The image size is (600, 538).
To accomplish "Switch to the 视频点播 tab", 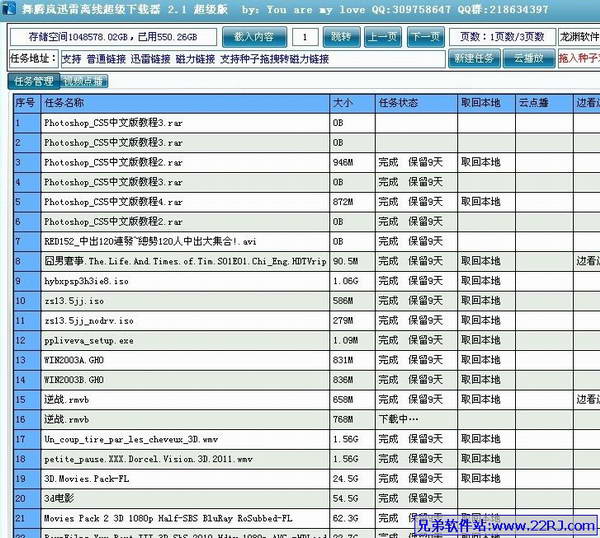I will pos(84,81).
